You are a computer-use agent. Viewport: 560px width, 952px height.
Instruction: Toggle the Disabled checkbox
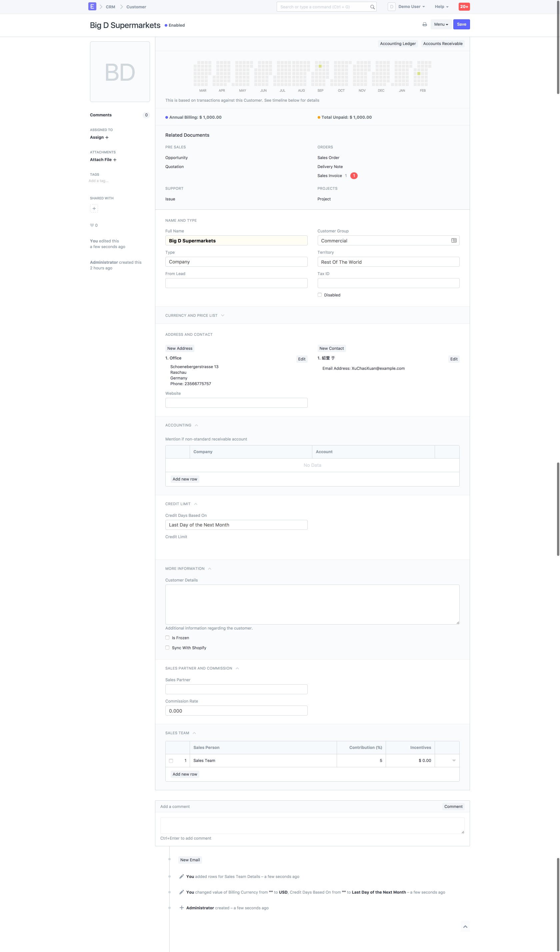click(319, 295)
